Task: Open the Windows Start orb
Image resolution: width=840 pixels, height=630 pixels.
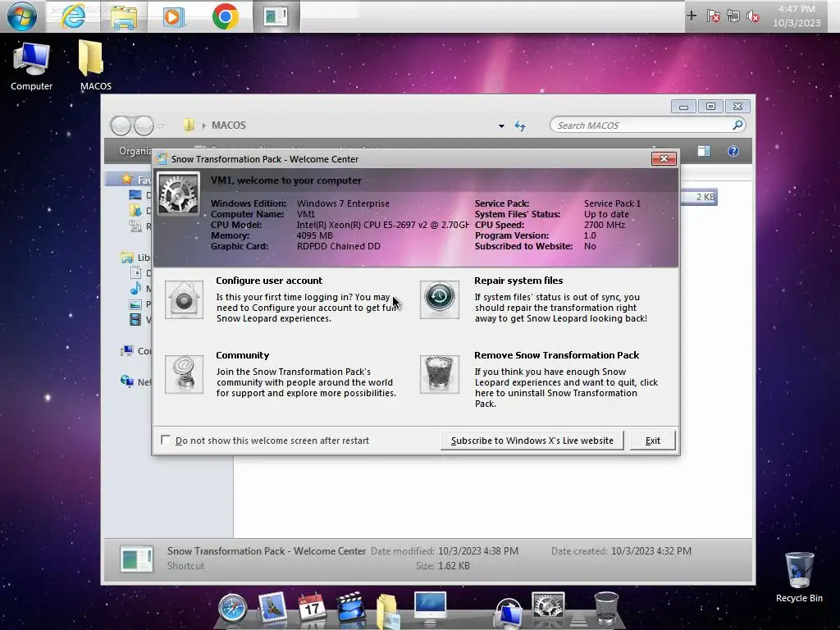Action: coord(22,16)
